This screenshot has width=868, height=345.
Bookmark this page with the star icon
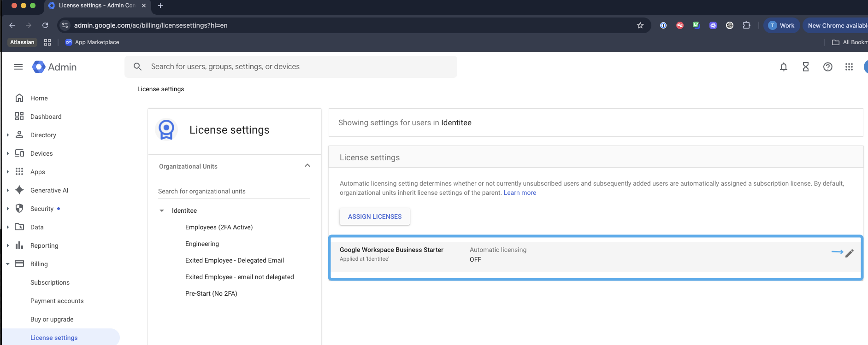pyautogui.click(x=640, y=25)
